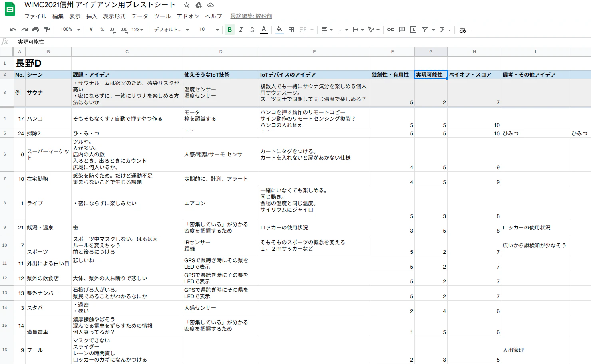The image size is (591, 364).
Task: Open the 挿入 menu
Action: pyautogui.click(x=92, y=16)
